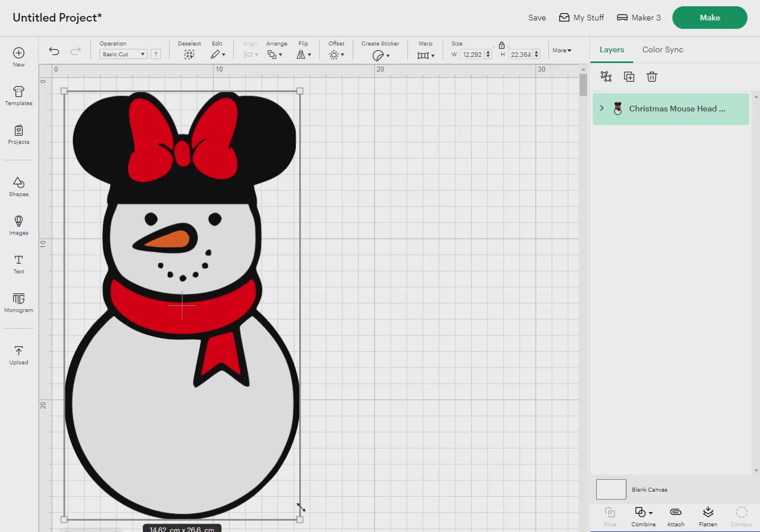Click the Save button

coord(537,18)
